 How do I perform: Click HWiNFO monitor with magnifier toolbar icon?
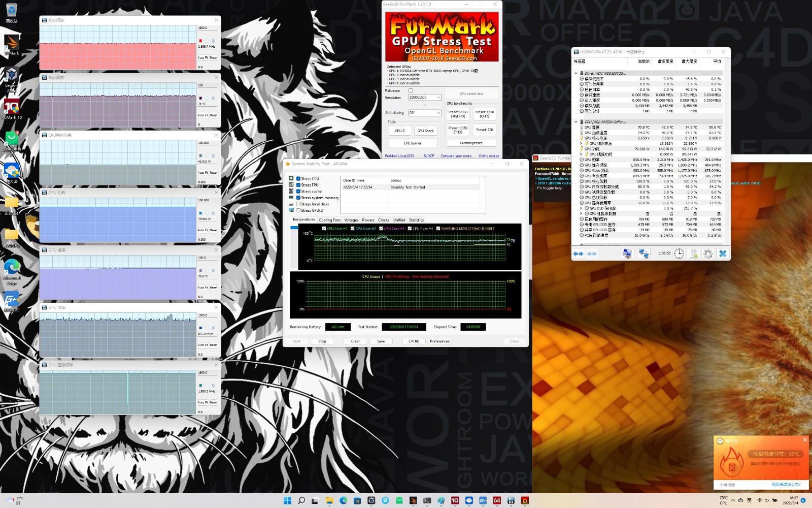[627, 253]
